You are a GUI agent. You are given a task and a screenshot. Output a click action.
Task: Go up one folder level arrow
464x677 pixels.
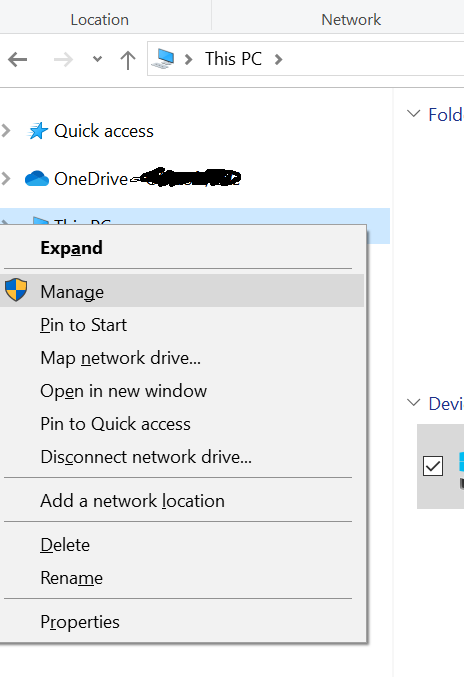[x=128, y=60]
